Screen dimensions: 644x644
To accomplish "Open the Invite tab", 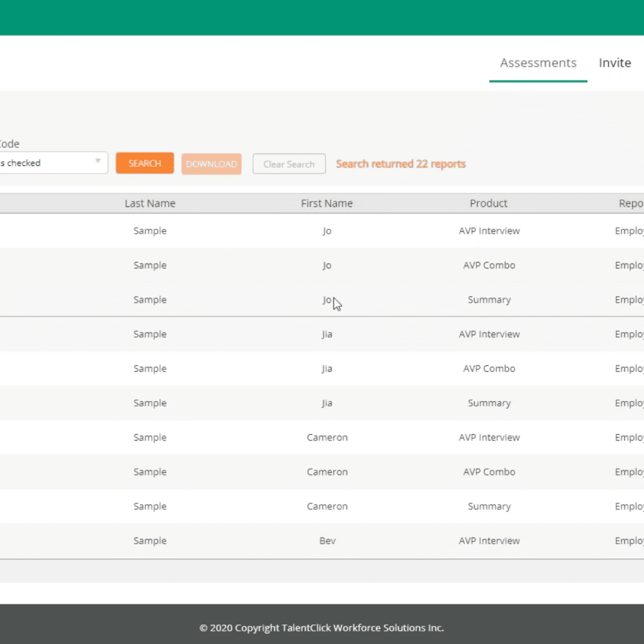I will point(615,63).
